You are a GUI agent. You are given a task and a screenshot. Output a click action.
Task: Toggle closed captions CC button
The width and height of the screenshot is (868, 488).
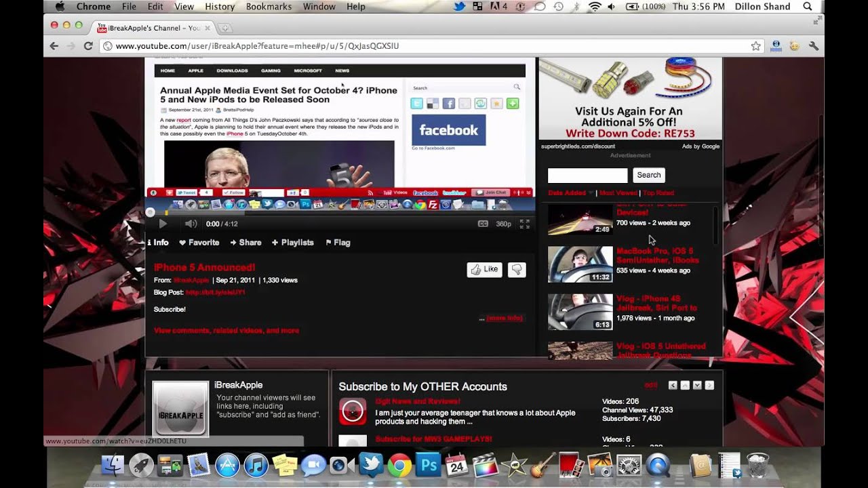(x=483, y=224)
